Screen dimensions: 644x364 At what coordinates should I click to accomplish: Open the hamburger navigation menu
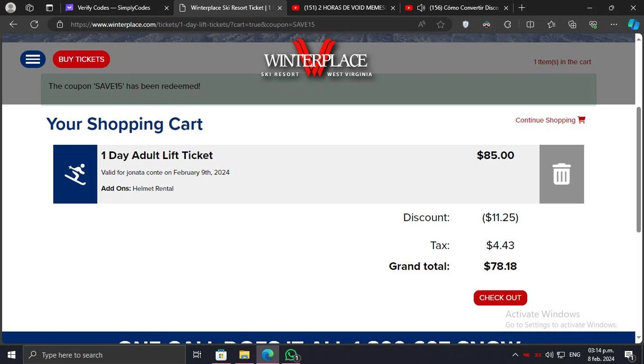coord(33,59)
